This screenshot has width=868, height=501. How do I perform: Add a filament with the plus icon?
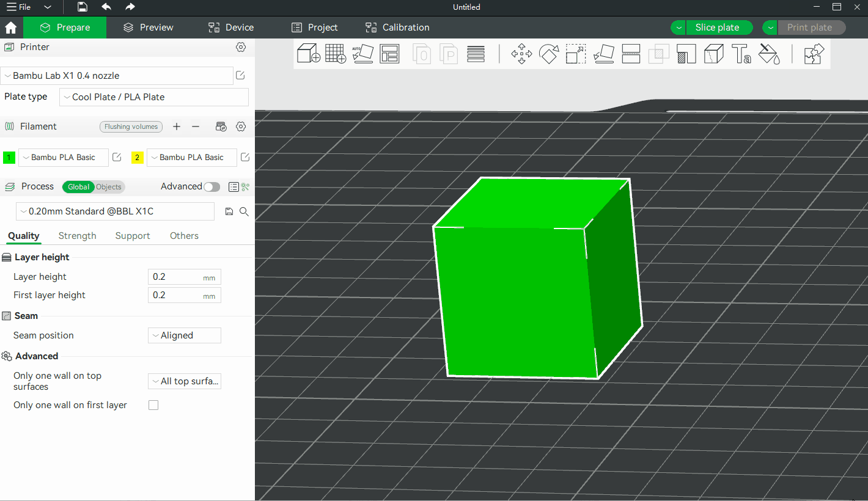(x=177, y=126)
